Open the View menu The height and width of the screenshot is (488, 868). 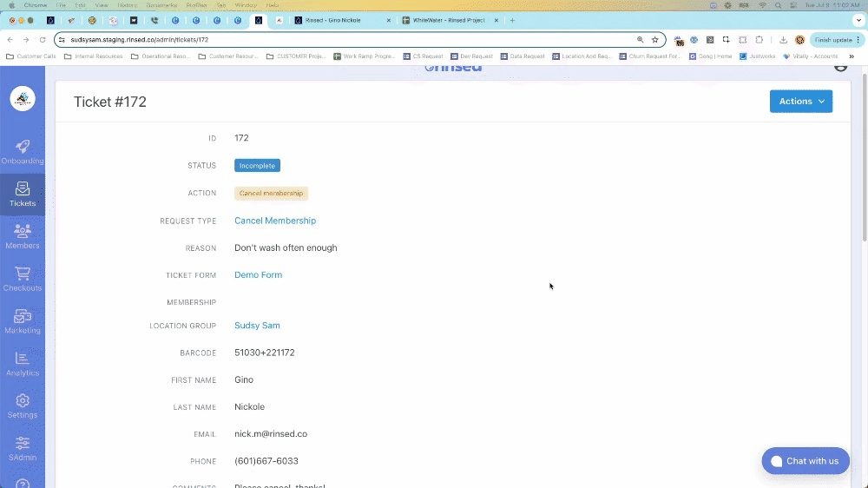click(102, 5)
